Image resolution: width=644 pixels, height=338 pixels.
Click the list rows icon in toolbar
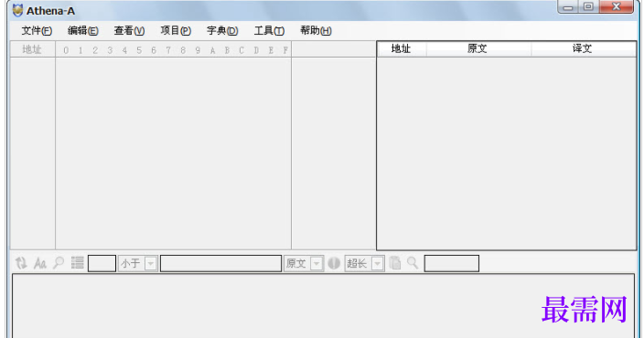pos(77,263)
